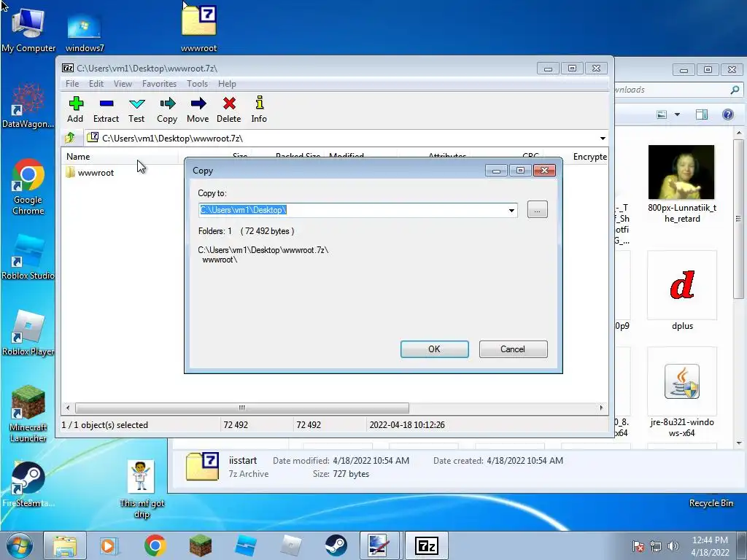Click the Explorer change view icon
747x560 pixels.
point(661,114)
